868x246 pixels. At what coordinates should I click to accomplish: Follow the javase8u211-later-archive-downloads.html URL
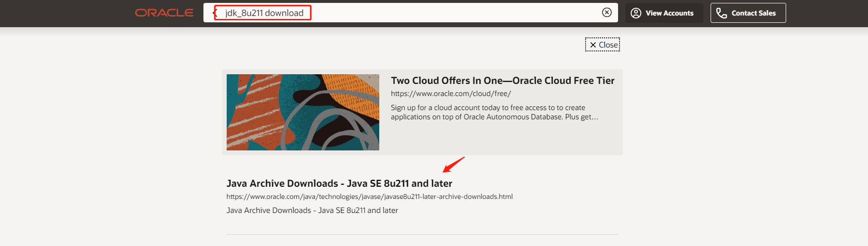pyautogui.click(x=369, y=197)
